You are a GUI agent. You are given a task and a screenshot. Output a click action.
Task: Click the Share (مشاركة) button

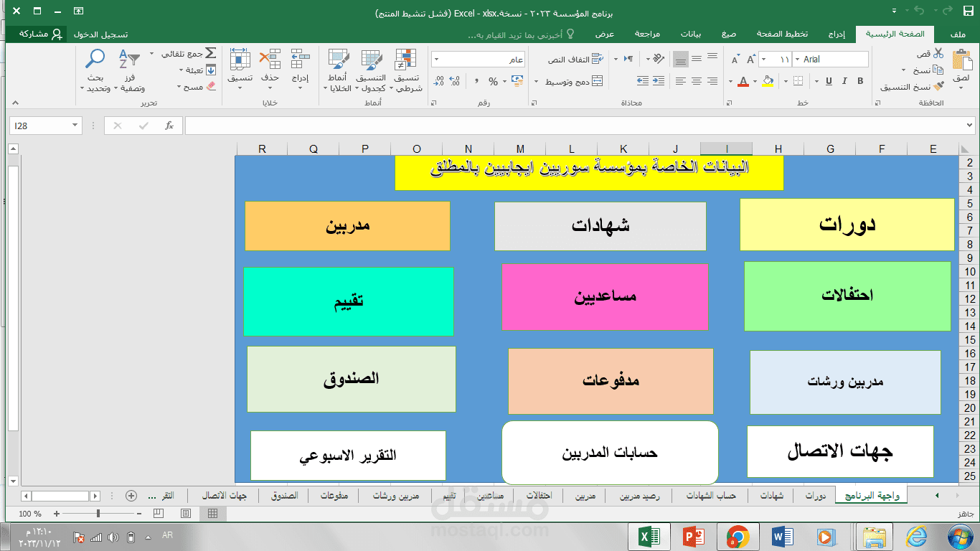[x=36, y=34]
